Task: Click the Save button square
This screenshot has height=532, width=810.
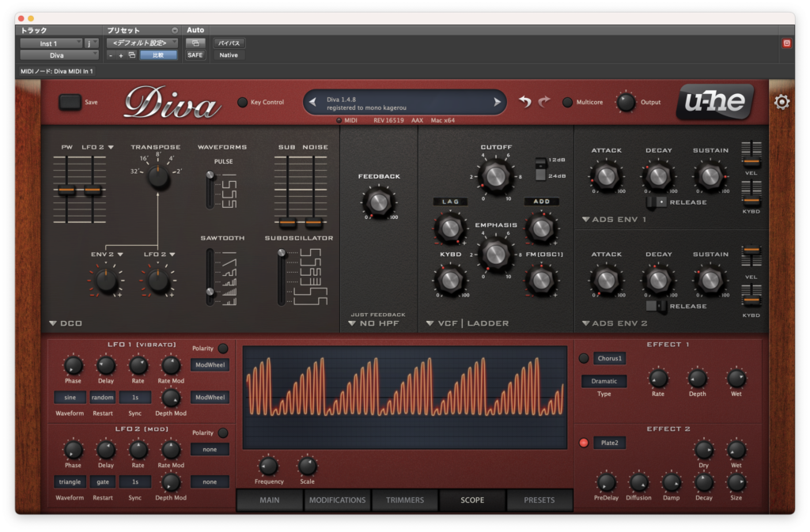Action: tap(70, 102)
